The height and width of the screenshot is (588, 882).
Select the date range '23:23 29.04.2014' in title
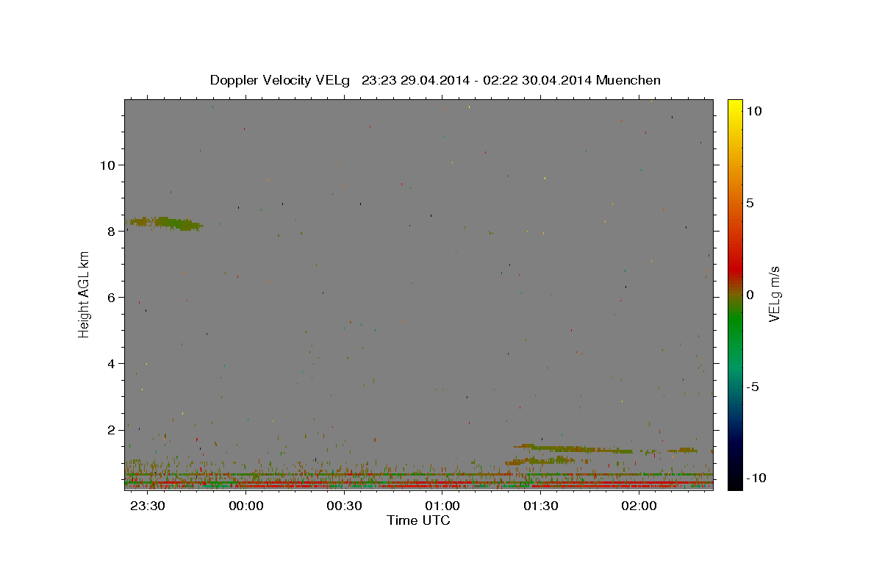(x=415, y=80)
